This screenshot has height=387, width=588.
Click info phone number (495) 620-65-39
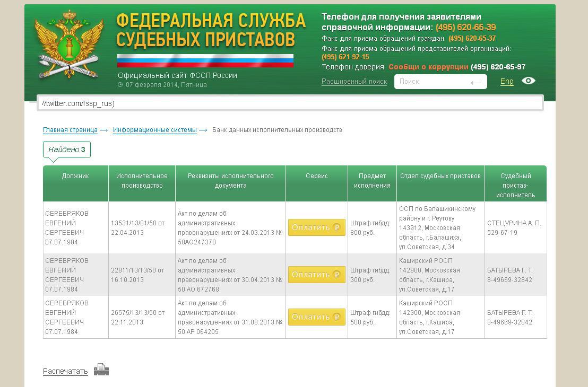(x=466, y=28)
